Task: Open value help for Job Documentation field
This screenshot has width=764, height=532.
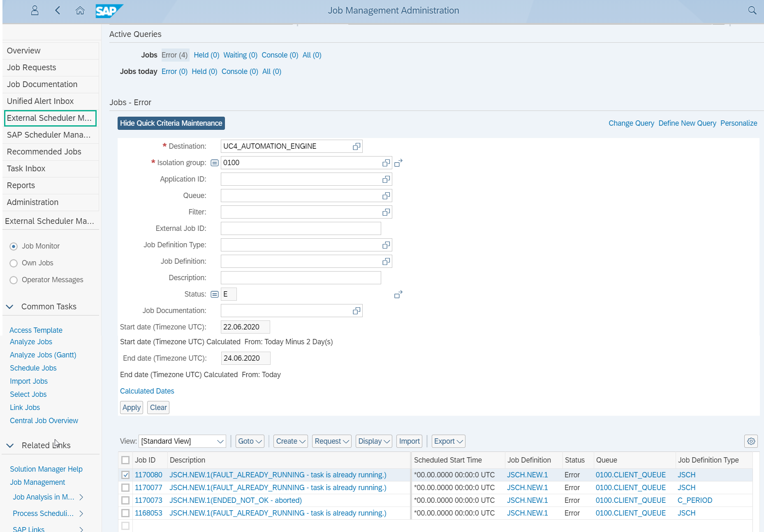Action: coord(357,311)
